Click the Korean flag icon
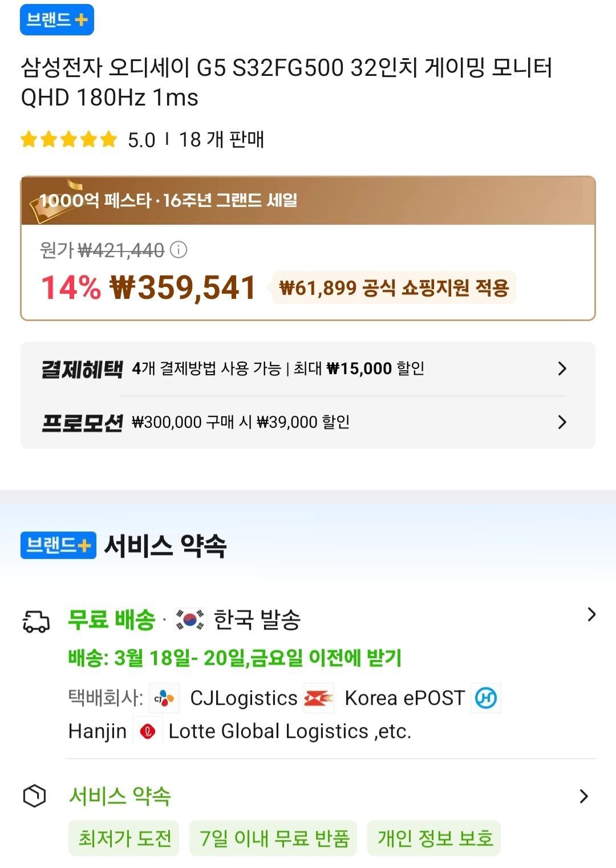Screen dimensions: 616x868 (189, 620)
